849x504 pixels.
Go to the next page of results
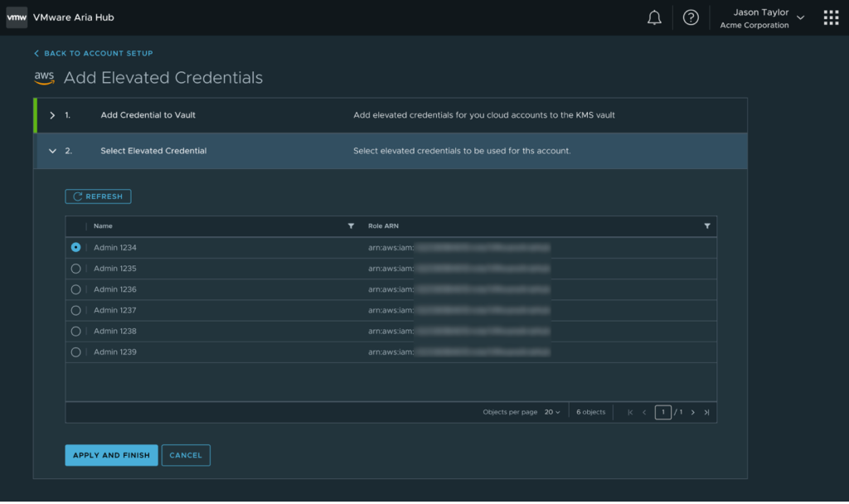(x=693, y=412)
